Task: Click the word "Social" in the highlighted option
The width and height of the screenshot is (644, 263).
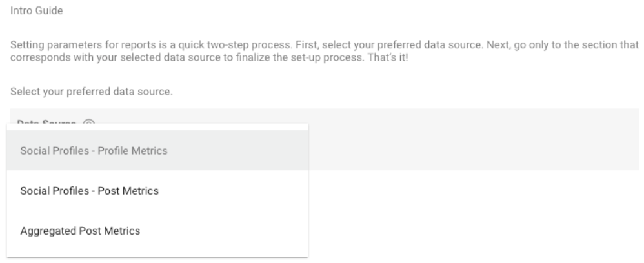Action: [34, 151]
